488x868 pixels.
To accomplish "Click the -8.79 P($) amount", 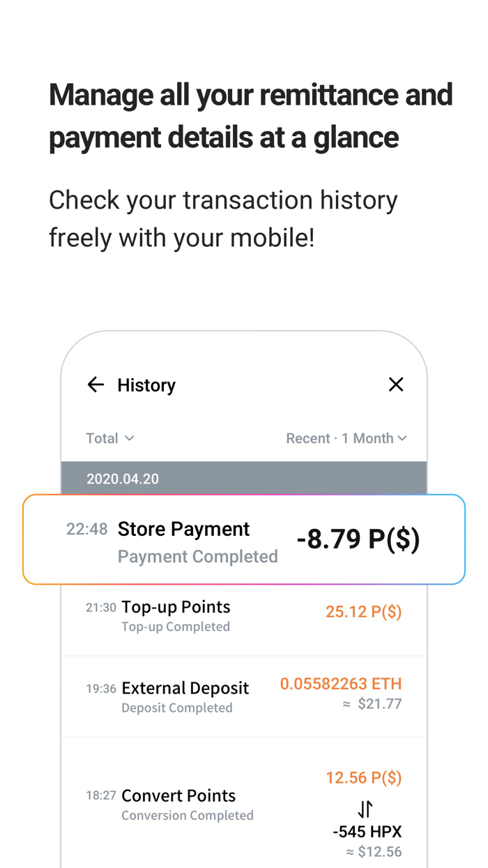I will [358, 539].
